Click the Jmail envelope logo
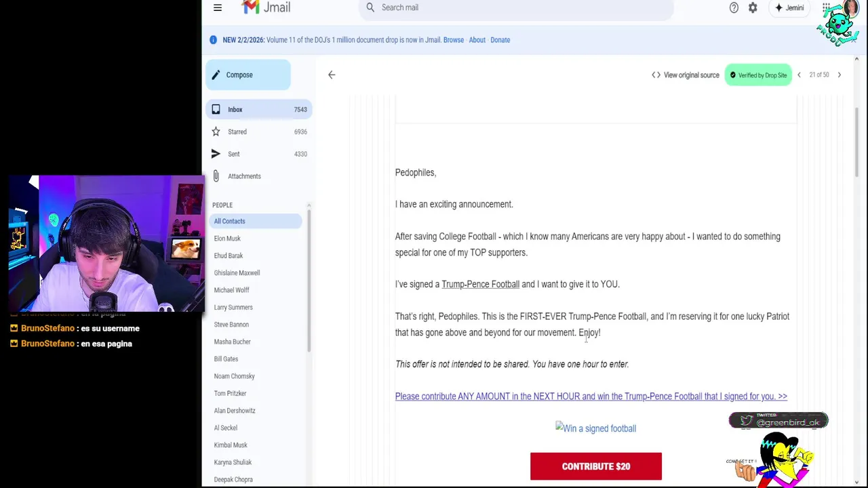The width and height of the screenshot is (868, 488). (x=251, y=7)
